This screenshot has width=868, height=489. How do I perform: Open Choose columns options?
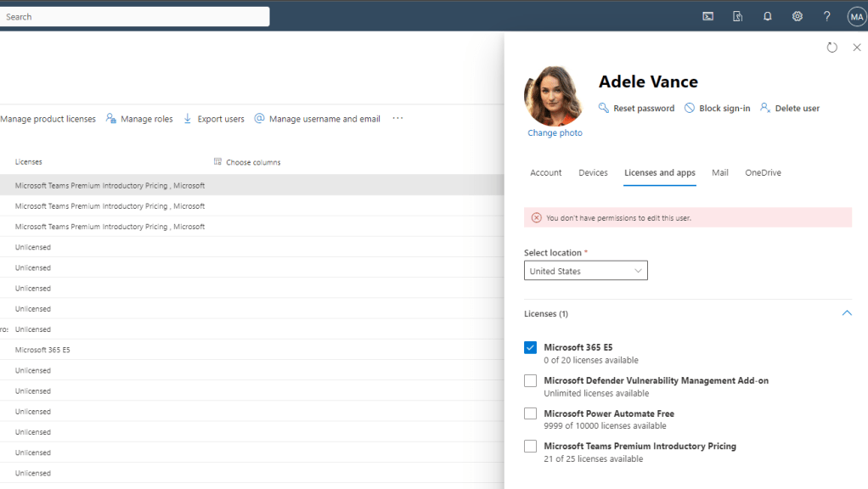pos(247,162)
